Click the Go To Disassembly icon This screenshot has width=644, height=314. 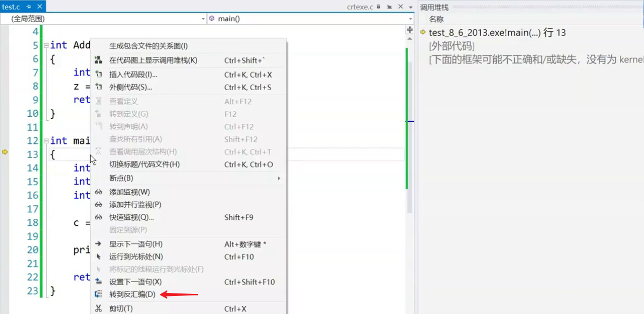98,294
